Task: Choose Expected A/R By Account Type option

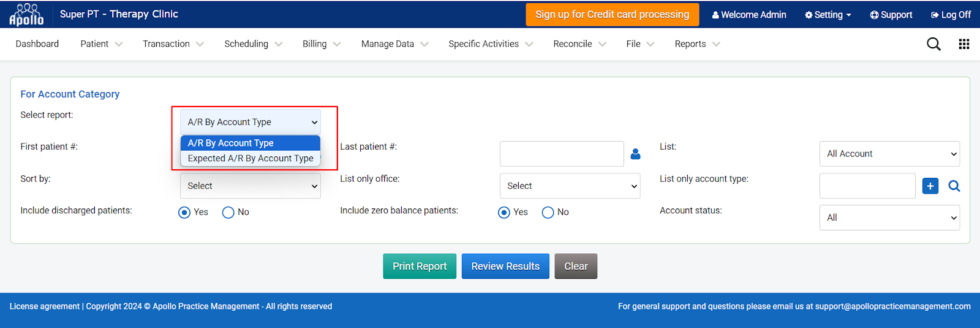Action: point(251,158)
